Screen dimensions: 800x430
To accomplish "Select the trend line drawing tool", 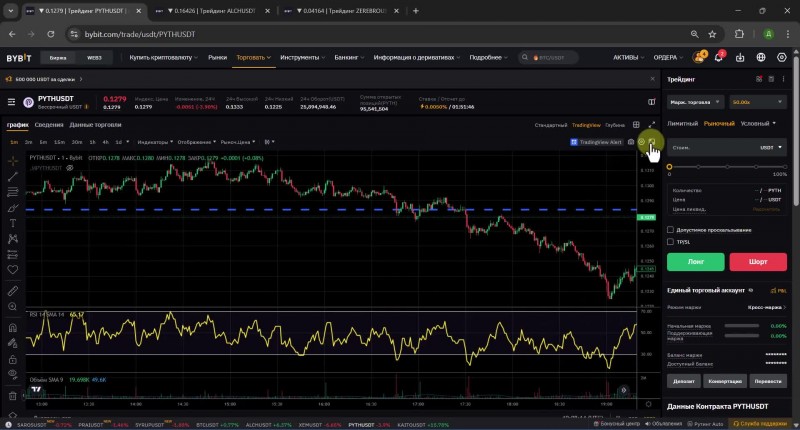I will 12,175.
